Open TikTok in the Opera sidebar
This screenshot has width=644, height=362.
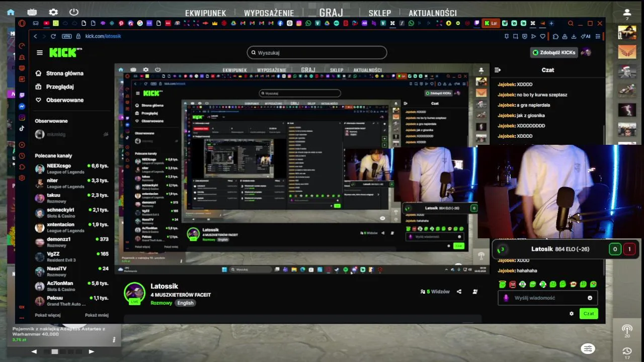pyautogui.click(x=22, y=129)
